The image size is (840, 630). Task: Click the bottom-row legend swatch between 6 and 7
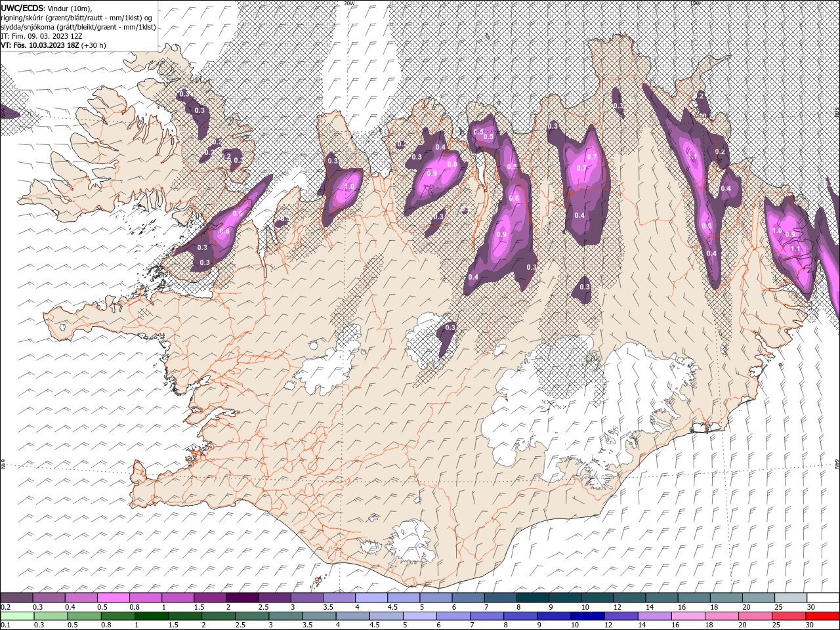pos(453,616)
